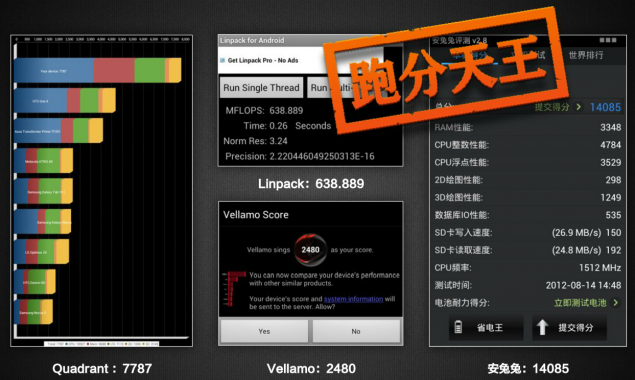This screenshot has height=380, width=635.
Task: Open the system information link
Action: click(x=354, y=299)
